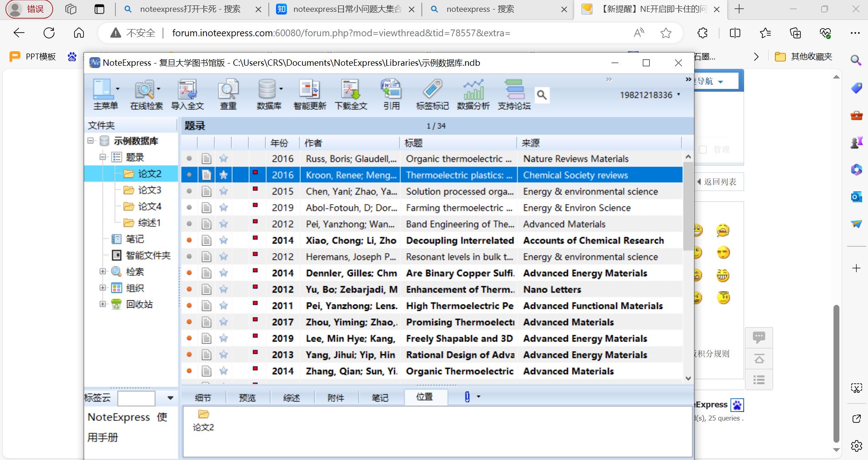Screen dimensions: 868x460
Task: Sort records by the 来源 column header
Action: [599, 143]
